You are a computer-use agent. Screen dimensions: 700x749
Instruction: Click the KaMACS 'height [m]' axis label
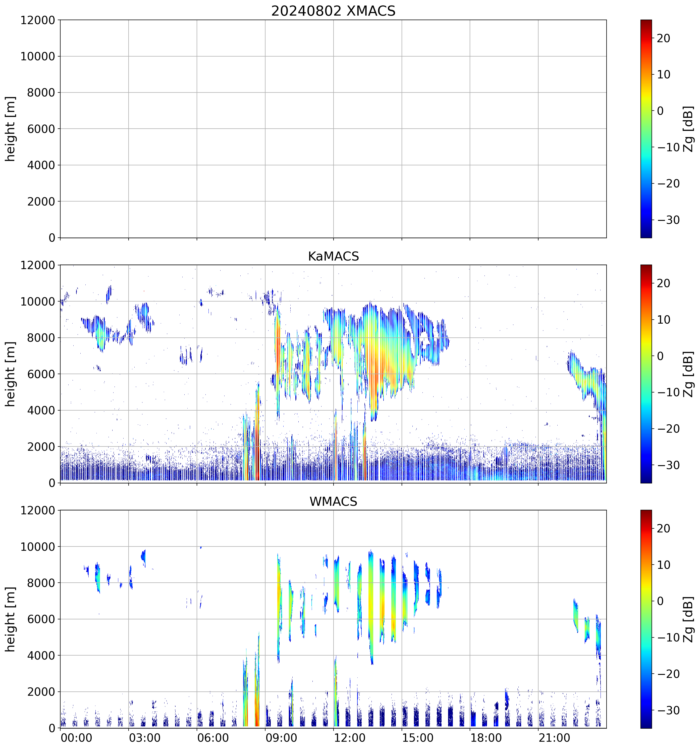pos(11,374)
